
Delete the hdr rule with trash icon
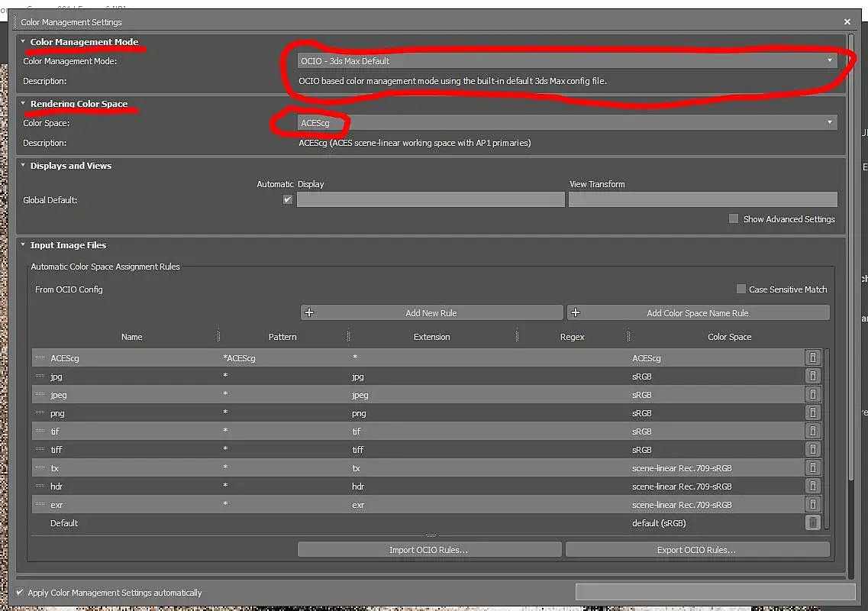[812, 486]
